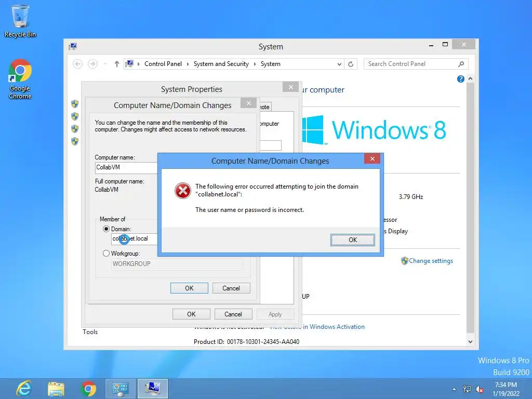Click Apply in System Properties dialog
This screenshot has width=532, height=399.
coord(275,314)
